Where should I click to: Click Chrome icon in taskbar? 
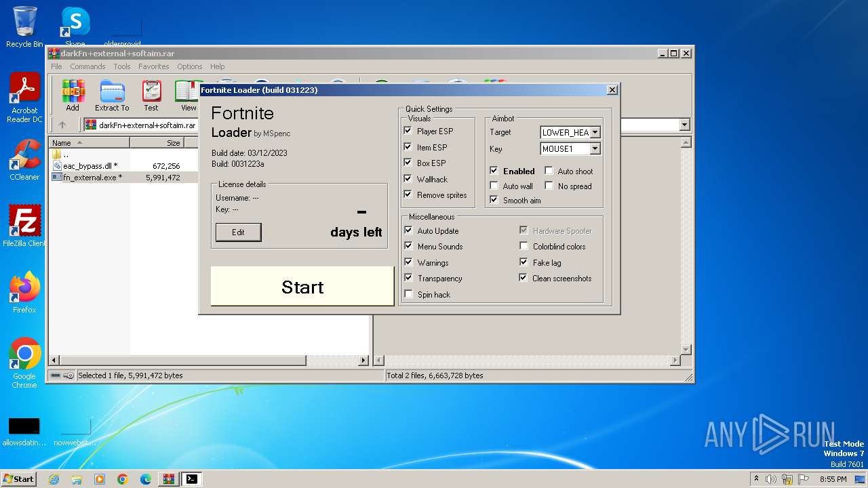click(x=123, y=479)
